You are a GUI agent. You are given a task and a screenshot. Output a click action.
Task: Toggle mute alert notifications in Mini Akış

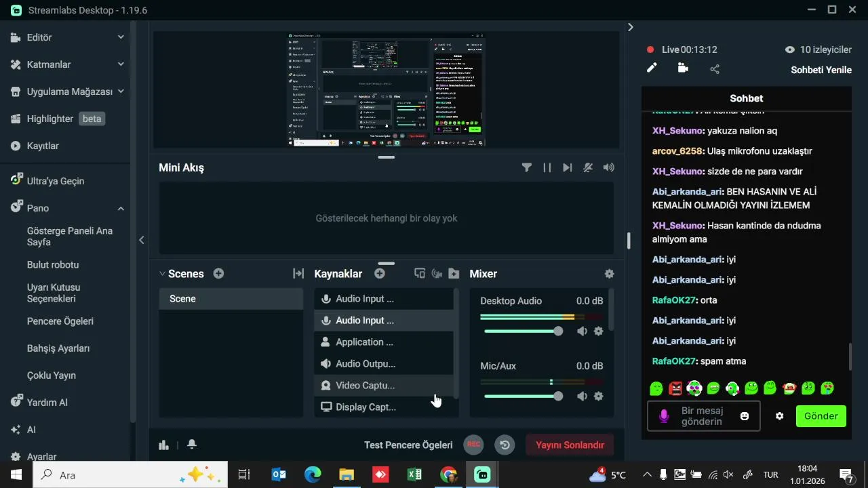coord(588,167)
